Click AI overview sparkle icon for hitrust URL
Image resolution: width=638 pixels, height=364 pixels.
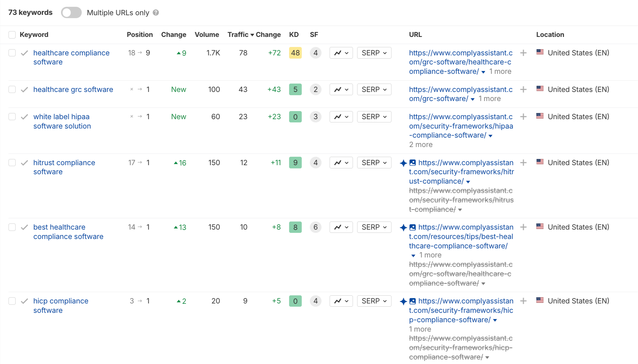click(x=403, y=163)
